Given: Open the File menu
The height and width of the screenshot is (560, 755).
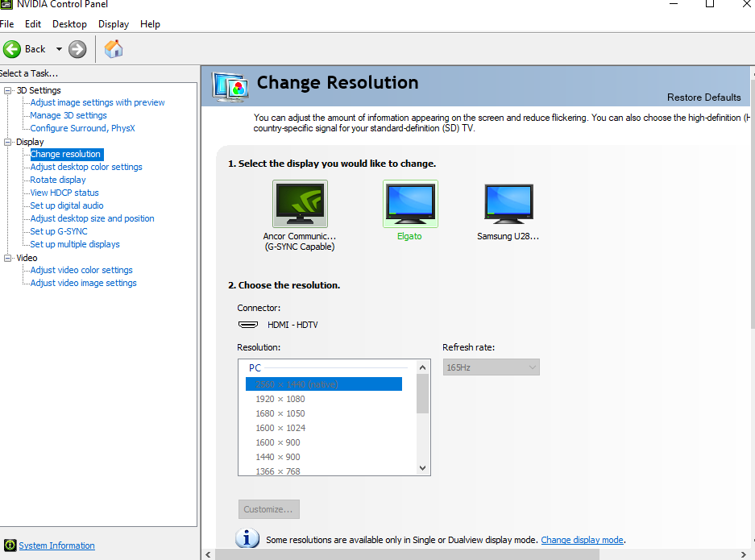Looking at the screenshot, I should point(6,24).
